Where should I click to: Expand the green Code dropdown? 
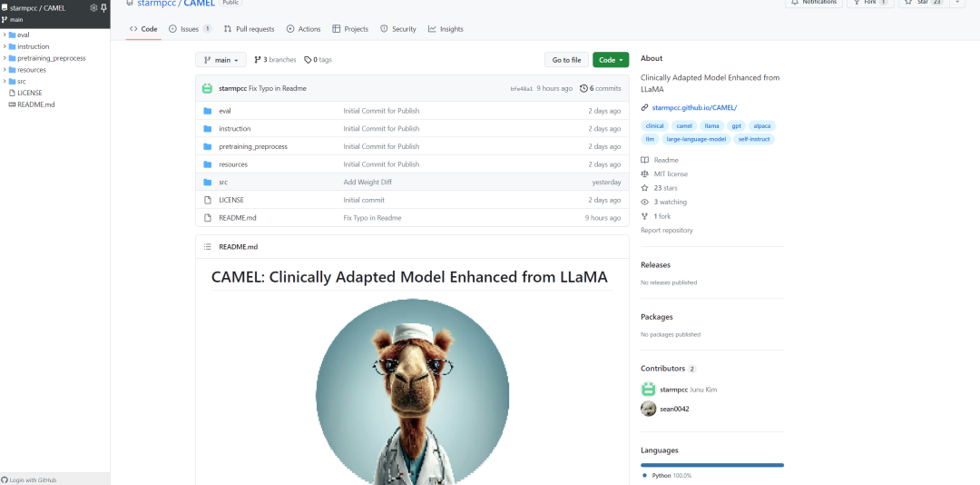pos(610,60)
